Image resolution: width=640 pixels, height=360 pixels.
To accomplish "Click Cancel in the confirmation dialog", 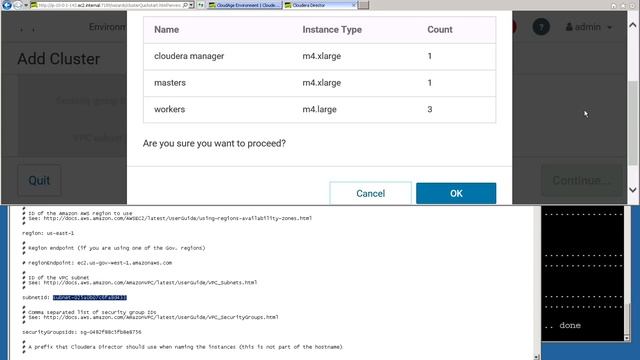I will point(370,193).
